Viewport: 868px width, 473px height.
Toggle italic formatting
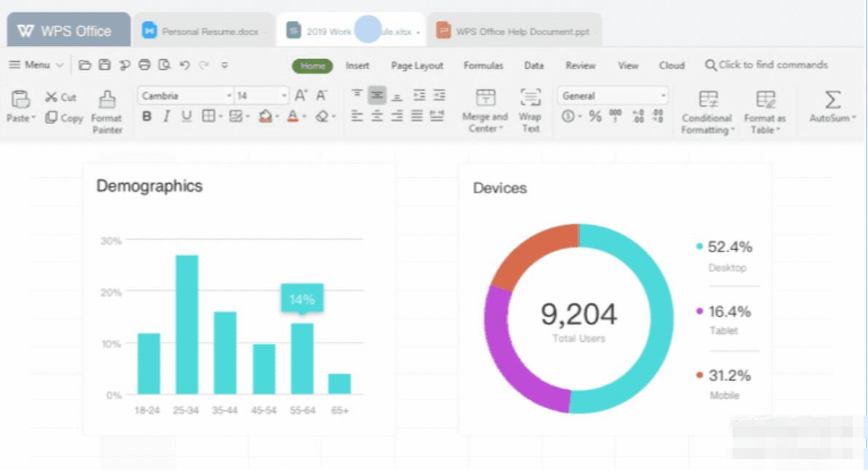pyautogui.click(x=166, y=117)
